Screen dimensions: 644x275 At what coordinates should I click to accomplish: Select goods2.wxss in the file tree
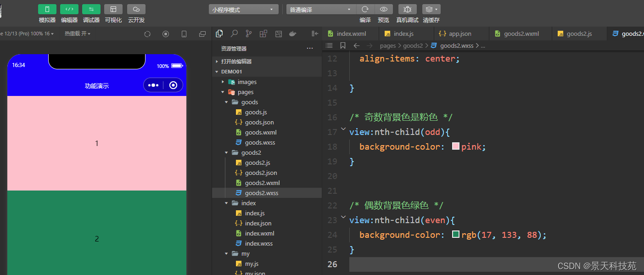tap(267, 193)
